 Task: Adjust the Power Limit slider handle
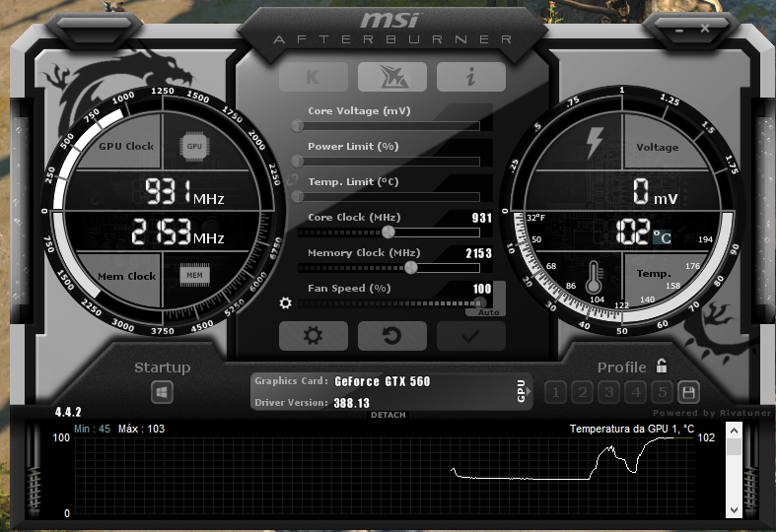click(298, 161)
